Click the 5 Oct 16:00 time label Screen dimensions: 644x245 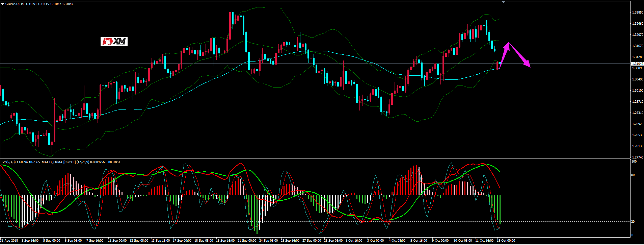(419, 241)
